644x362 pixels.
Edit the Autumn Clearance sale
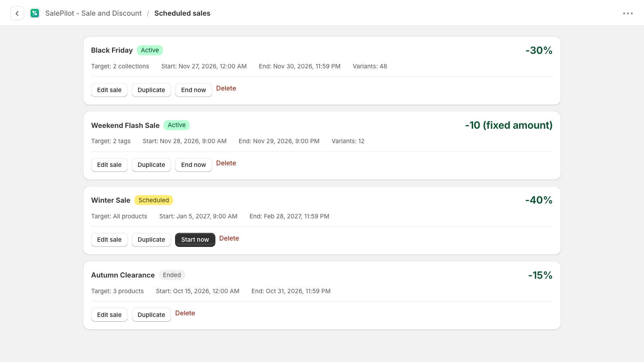pyautogui.click(x=109, y=315)
